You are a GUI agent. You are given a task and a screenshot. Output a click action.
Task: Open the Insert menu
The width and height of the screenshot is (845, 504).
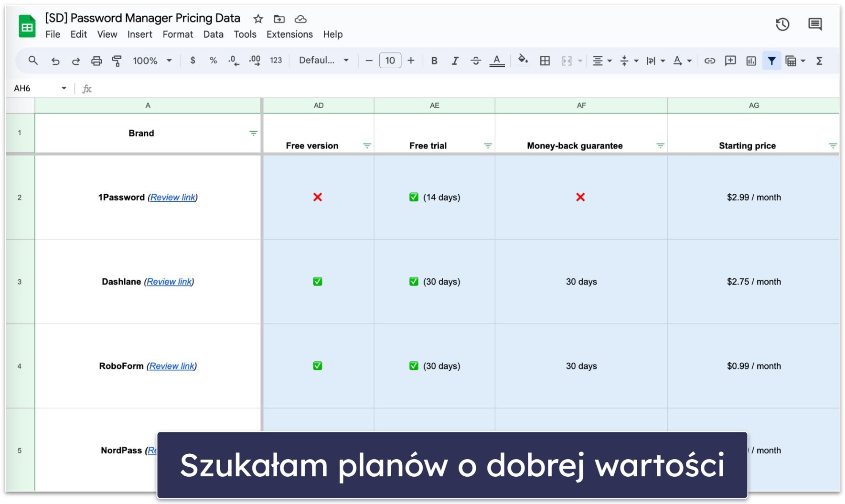pos(139,34)
